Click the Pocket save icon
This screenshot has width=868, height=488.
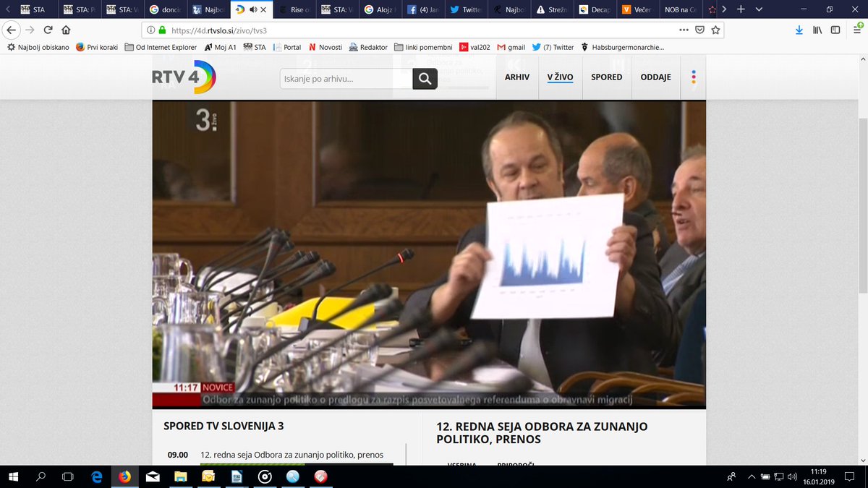pyautogui.click(x=699, y=30)
